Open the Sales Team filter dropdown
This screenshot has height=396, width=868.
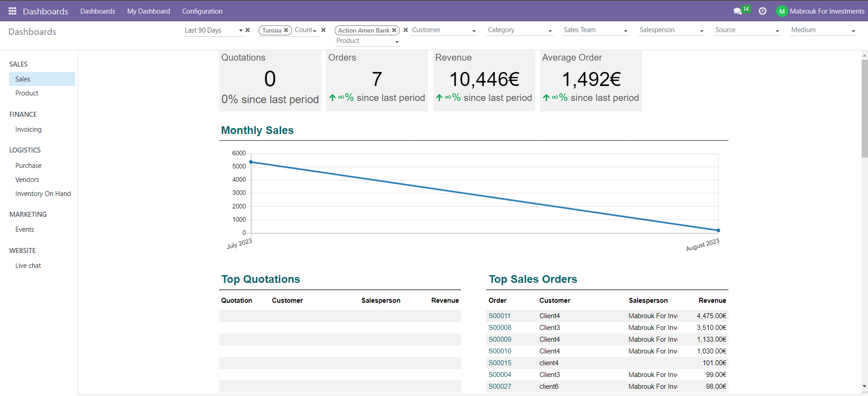(x=596, y=30)
